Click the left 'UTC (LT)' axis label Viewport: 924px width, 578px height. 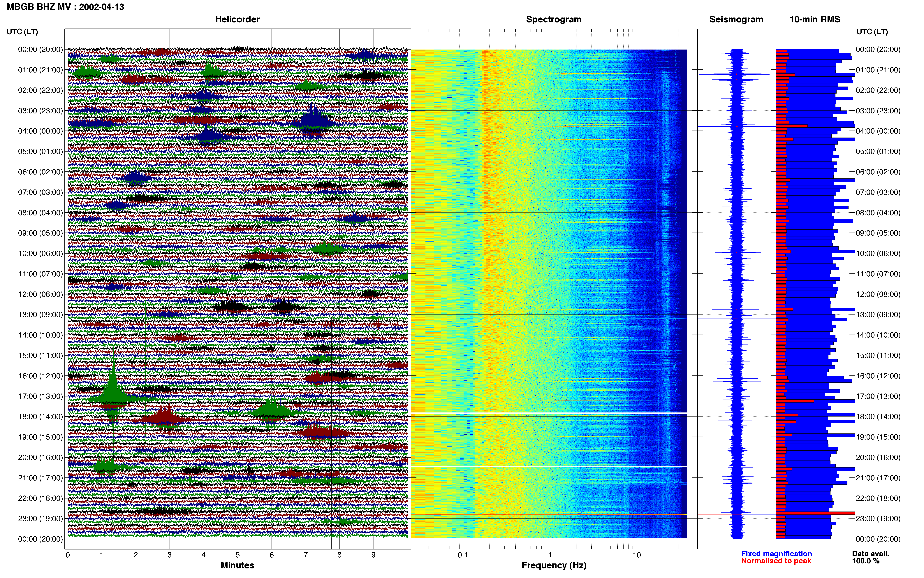coord(22,32)
